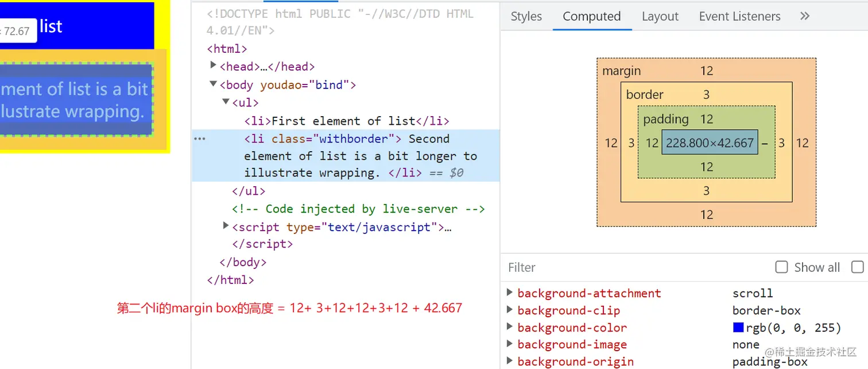868x369 pixels.
Task: Select the DOCTYPE declaration line
Action: (341, 22)
